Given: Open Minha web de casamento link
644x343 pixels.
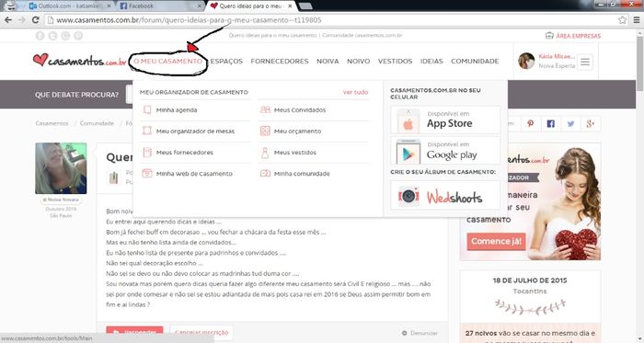Looking at the screenshot, I should [194, 174].
